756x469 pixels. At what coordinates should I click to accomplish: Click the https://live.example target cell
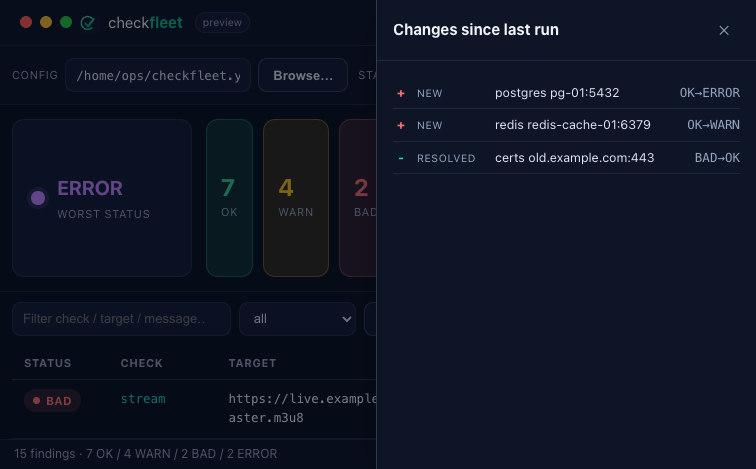pos(302,408)
